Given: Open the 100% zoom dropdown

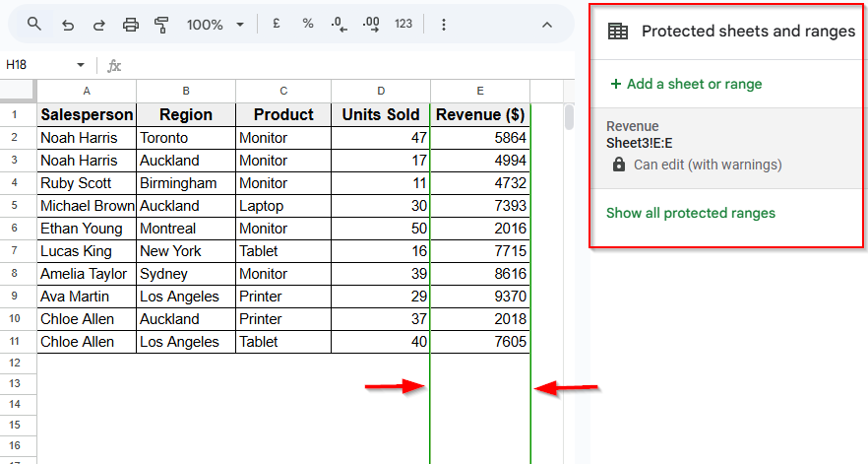Looking at the screenshot, I should click(215, 25).
